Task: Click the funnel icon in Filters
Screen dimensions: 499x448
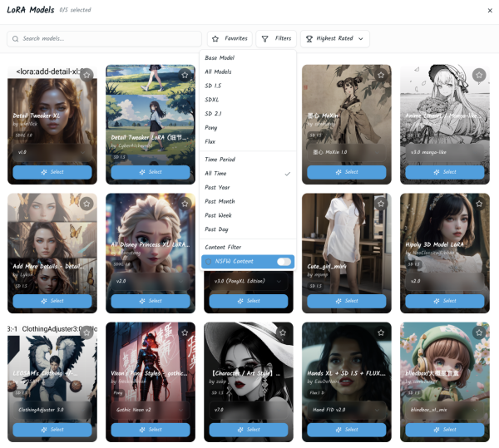Action: 264,39
